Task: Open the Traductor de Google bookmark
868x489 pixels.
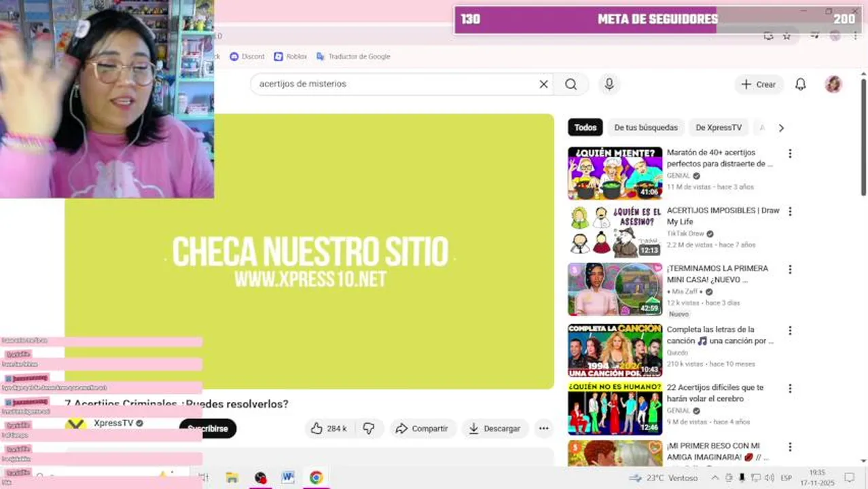Action: [x=353, y=56]
